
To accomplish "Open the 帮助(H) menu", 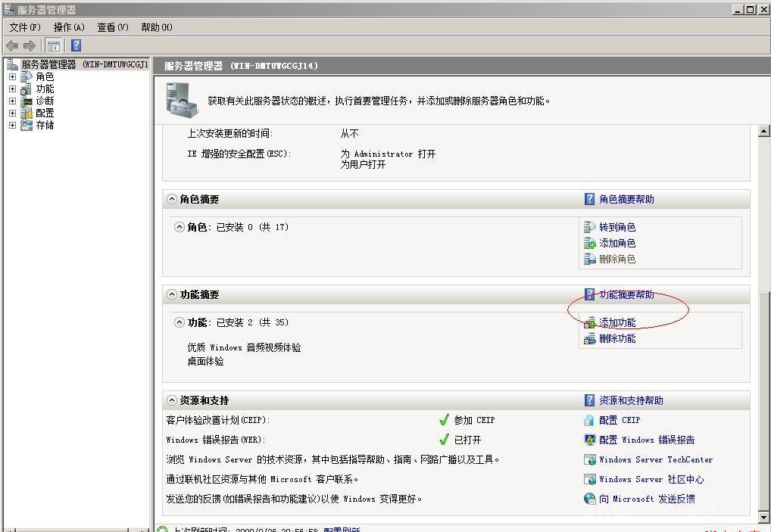I will (156, 27).
